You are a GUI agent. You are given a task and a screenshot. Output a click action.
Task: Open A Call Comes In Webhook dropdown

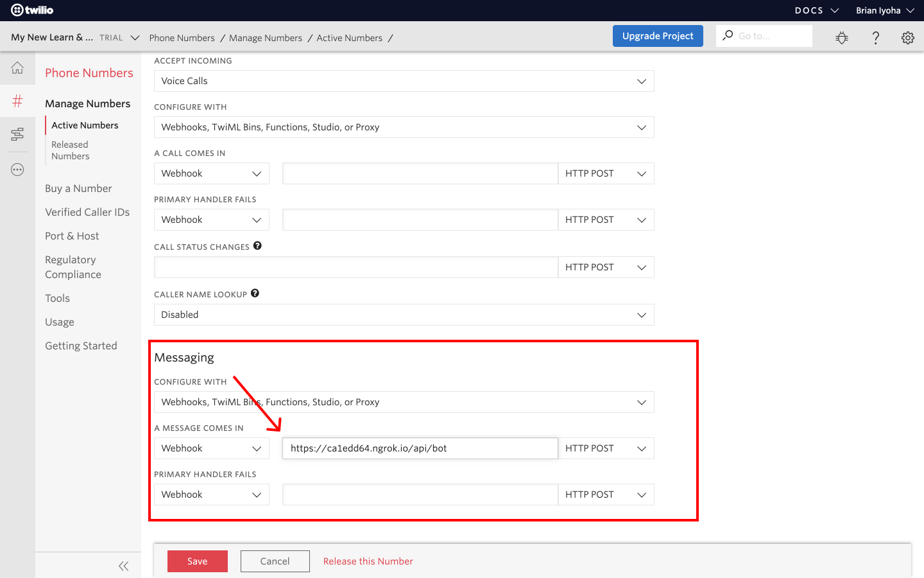click(x=212, y=173)
